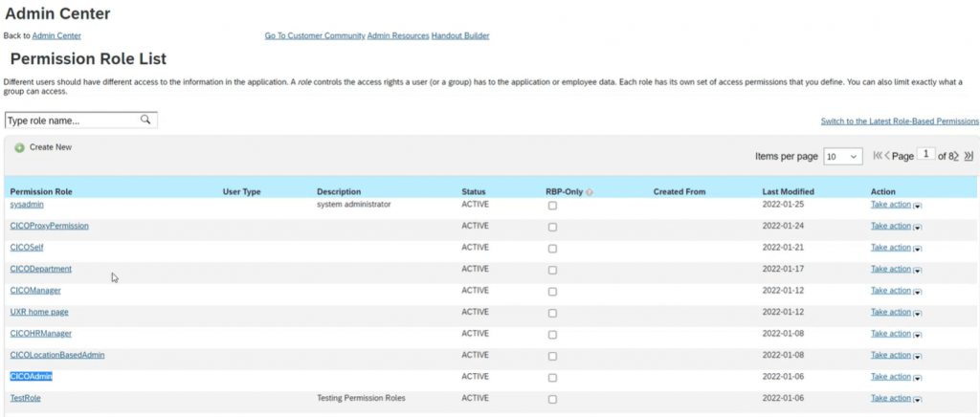Screen dimensions: 980x417
Task: Click Switch to the Latest Role-Based Permissions
Action: click(x=900, y=121)
